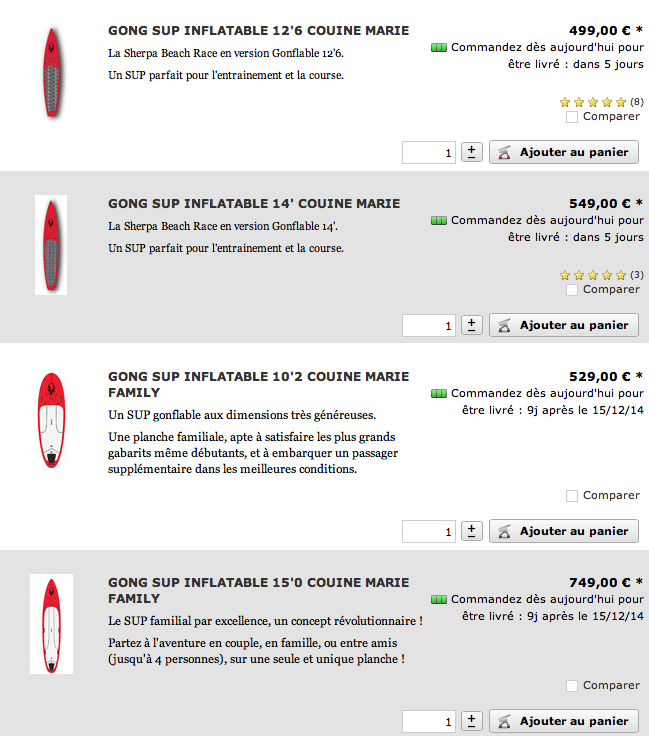
Task: Open the 10'2 Couine Marie Family board image
Action: pos(51,420)
